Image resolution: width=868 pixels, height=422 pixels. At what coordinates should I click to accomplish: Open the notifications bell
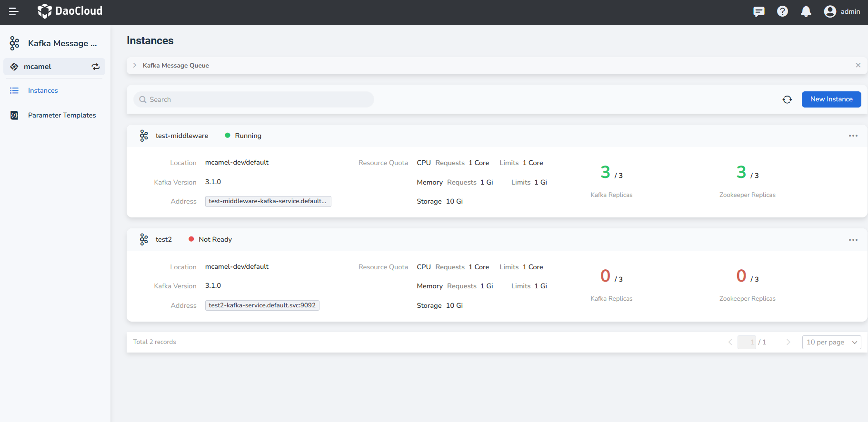click(806, 11)
